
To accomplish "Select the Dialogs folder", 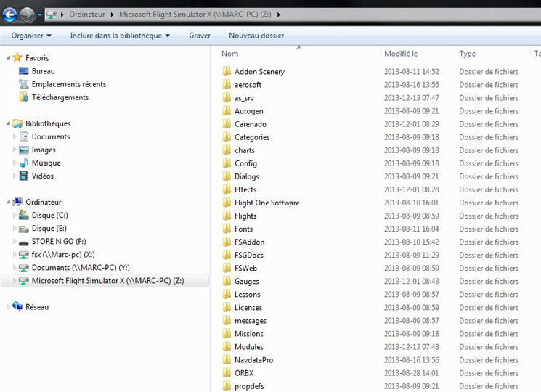I will [247, 176].
